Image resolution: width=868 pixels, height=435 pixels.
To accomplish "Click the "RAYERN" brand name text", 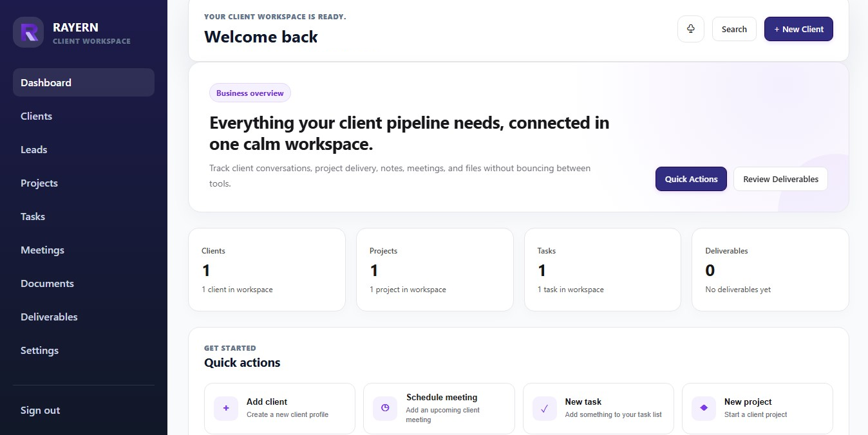I will point(75,28).
